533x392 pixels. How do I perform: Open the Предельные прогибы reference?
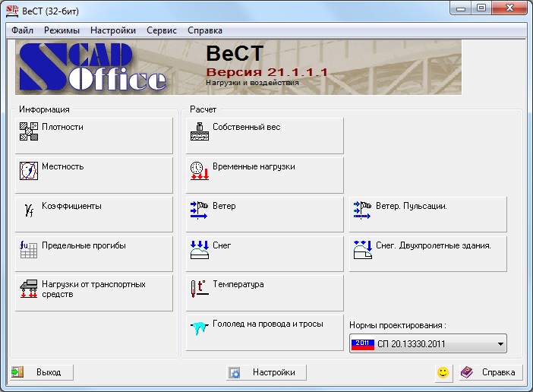(x=94, y=254)
